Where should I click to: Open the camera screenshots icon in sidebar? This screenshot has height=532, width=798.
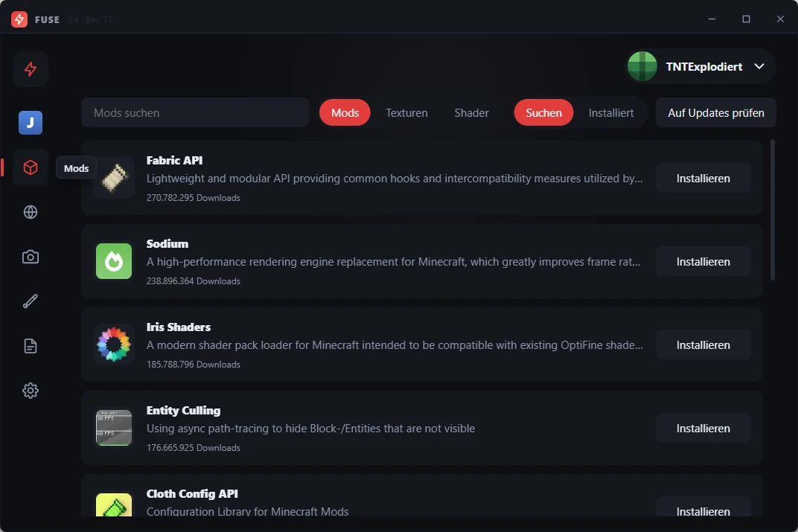pyautogui.click(x=31, y=257)
